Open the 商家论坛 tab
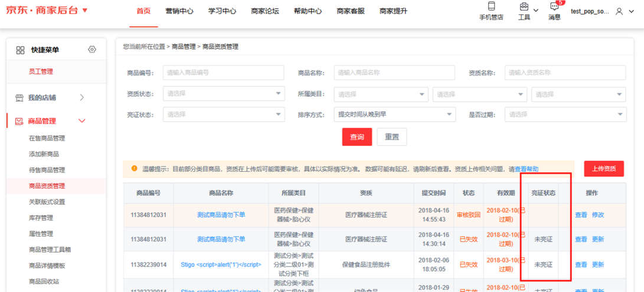Viewport: 644px width, 292px height. pos(265,11)
